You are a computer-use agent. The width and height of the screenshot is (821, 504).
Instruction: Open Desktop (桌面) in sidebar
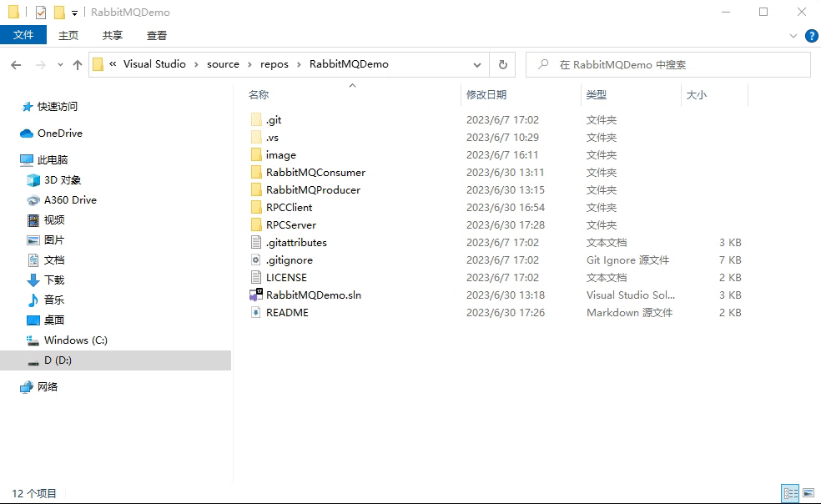click(46, 320)
